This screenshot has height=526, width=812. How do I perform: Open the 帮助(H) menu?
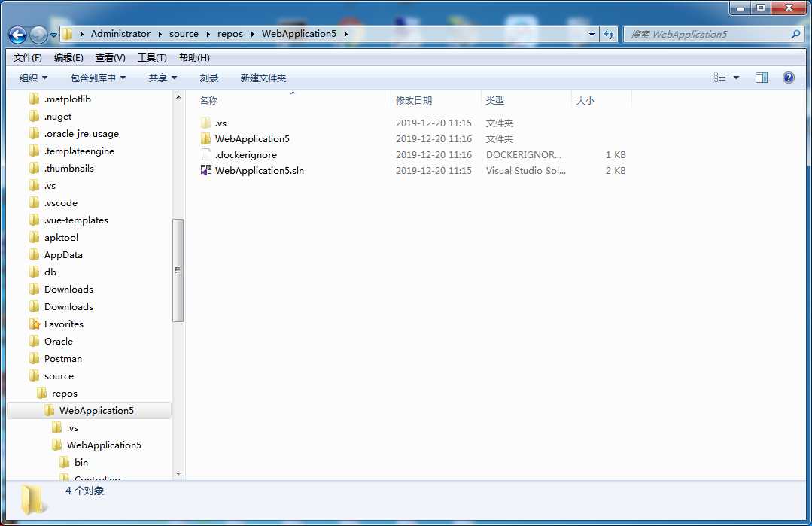194,57
